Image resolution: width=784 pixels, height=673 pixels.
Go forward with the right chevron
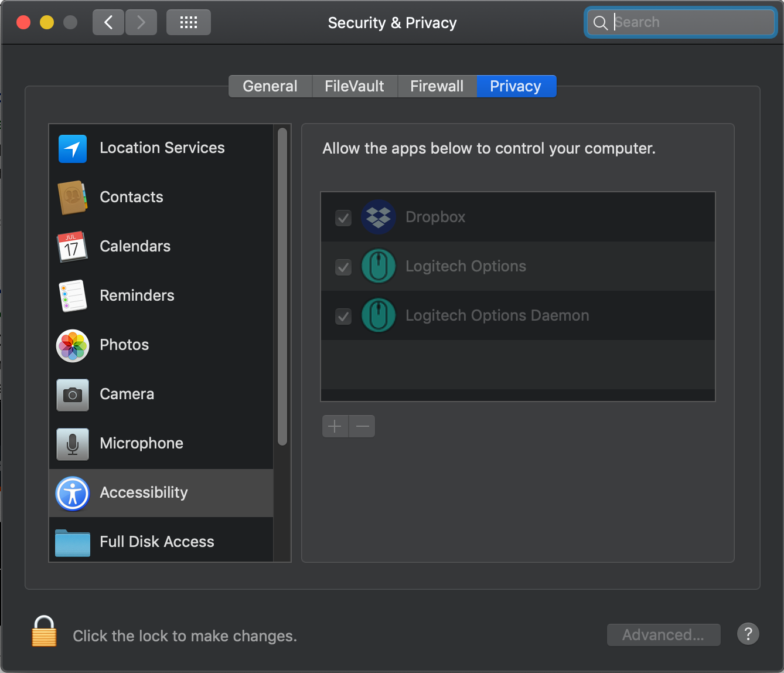pos(141,23)
